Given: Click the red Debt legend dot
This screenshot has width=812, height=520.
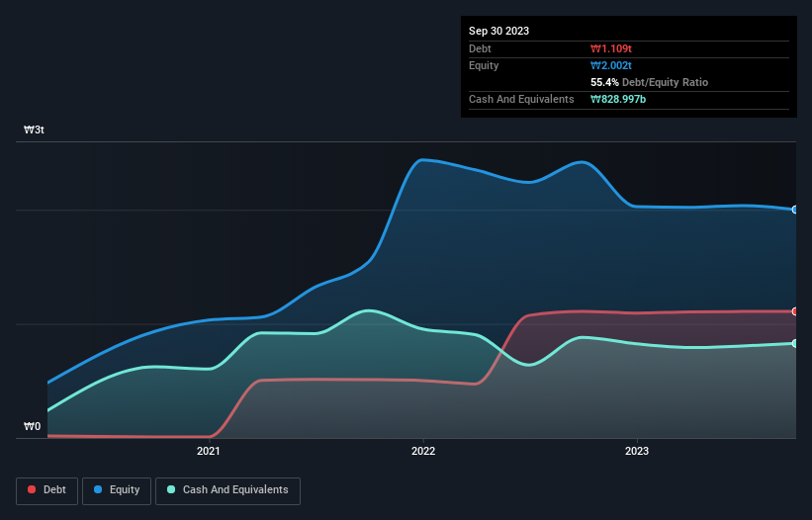Looking at the screenshot, I should 32,489.
